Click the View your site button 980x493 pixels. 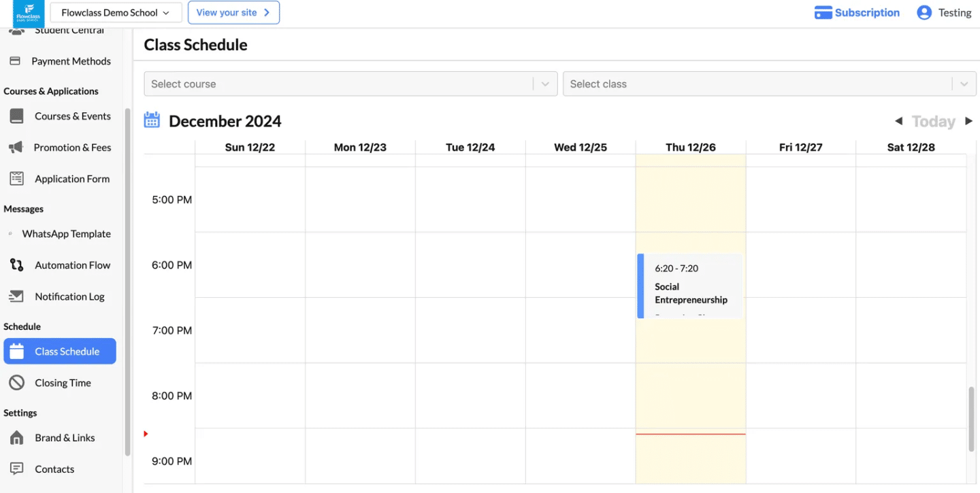pos(233,12)
